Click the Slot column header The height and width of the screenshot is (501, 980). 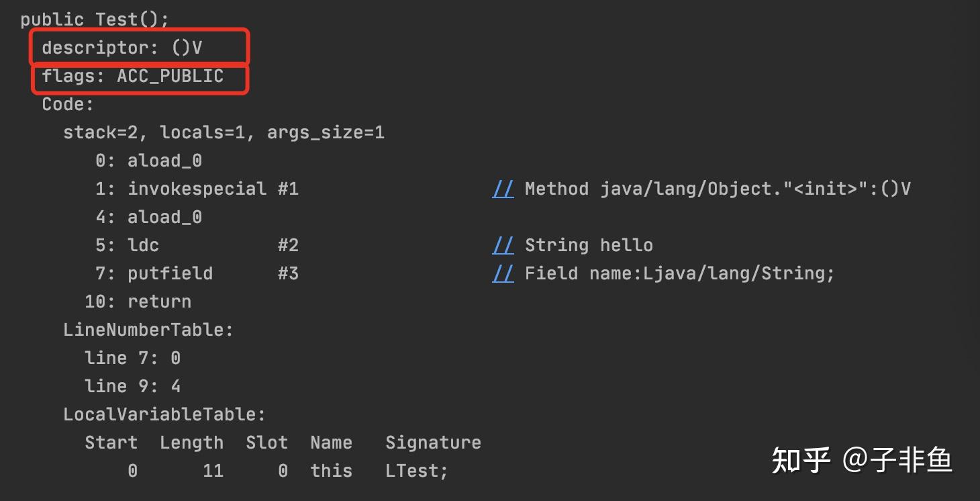click(266, 443)
